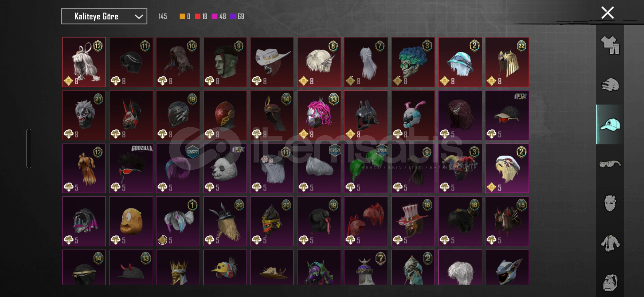Screen dimensions: 644x297
Task: Click the orange rarity filter showing 0
Action: pos(185,16)
